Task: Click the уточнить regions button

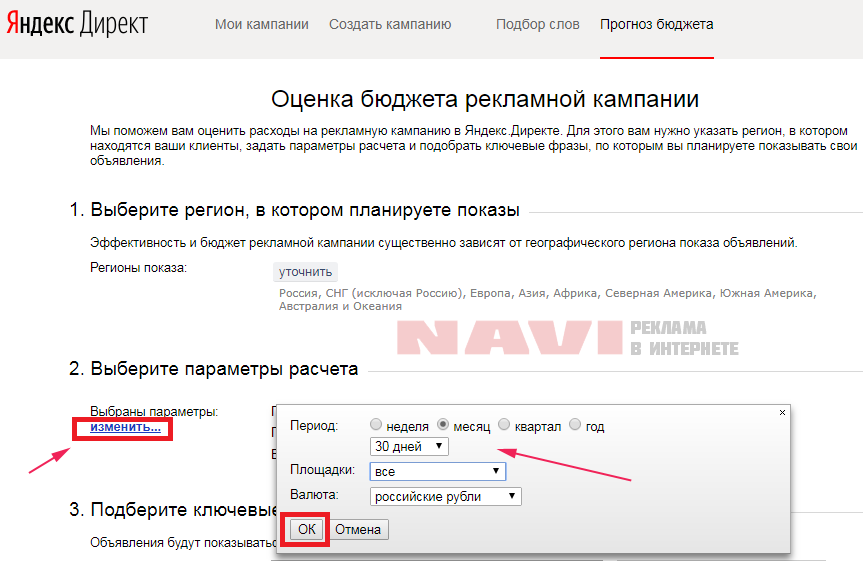Action: [305, 272]
